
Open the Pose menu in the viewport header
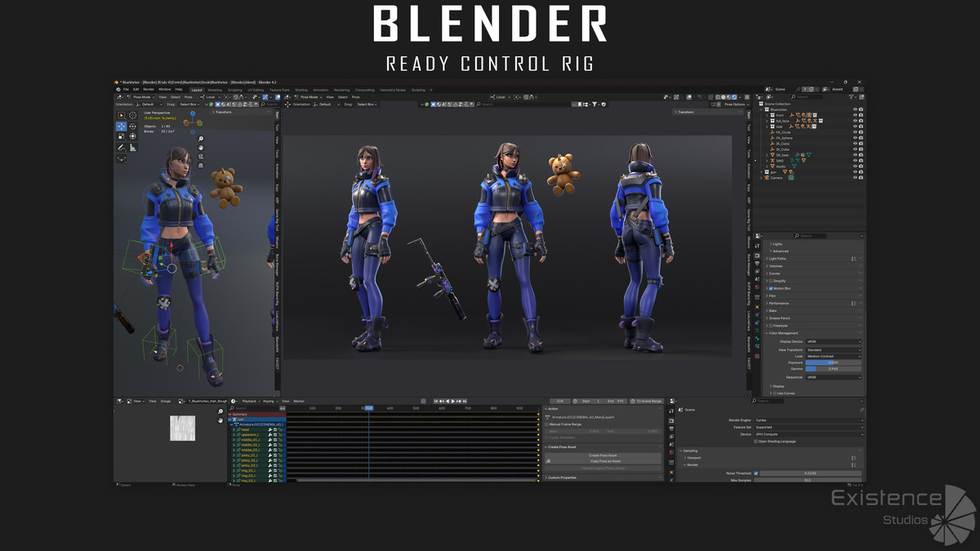(x=357, y=96)
